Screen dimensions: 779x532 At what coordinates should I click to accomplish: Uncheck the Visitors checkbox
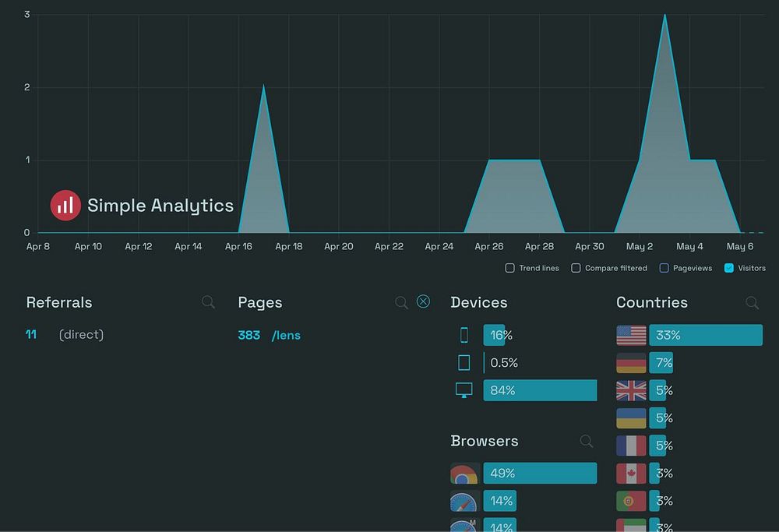pyautogui.click(x=729, y=268)
